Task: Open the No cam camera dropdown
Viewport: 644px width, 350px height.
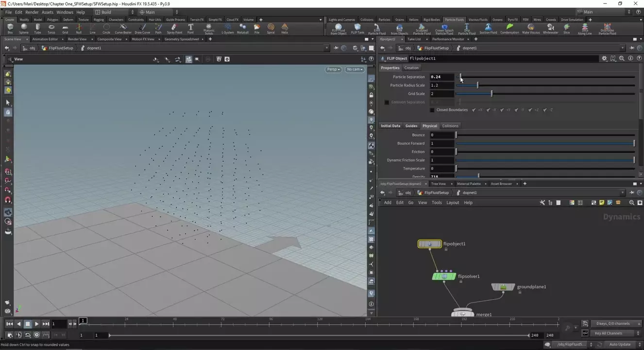Action: (x=355, y=70)
